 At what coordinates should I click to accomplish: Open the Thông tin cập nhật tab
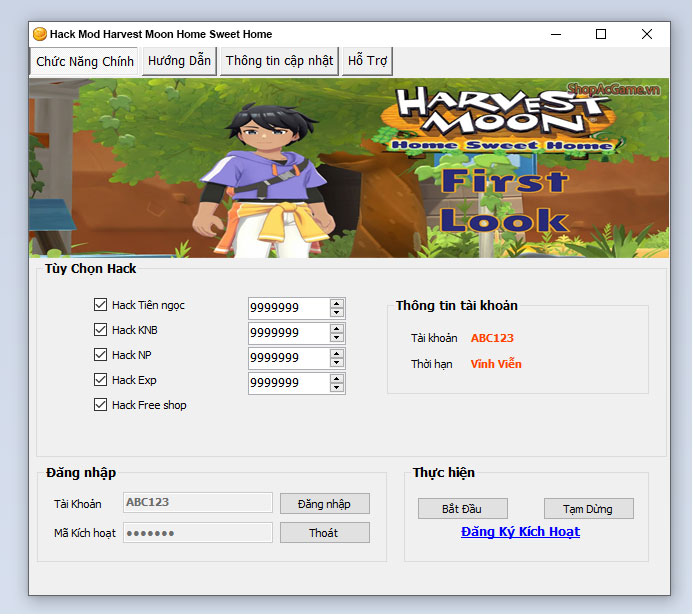click(x=279, y=61)
